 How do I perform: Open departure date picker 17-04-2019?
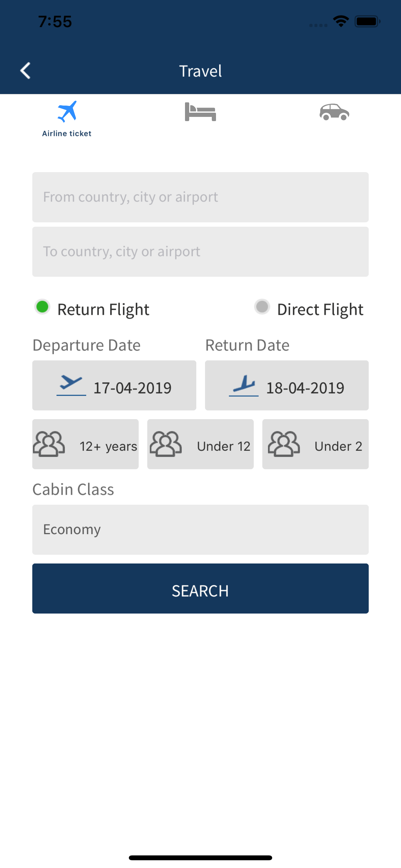coord(114,386)
